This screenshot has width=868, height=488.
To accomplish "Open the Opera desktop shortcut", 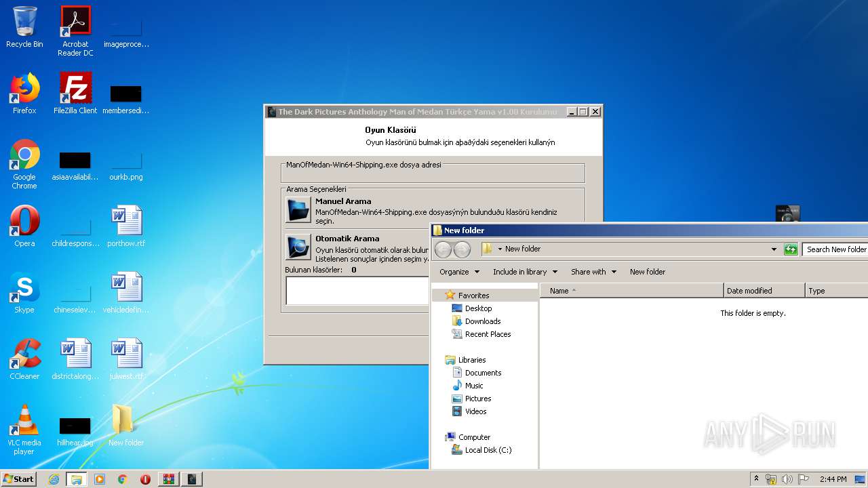I will 24,226.
